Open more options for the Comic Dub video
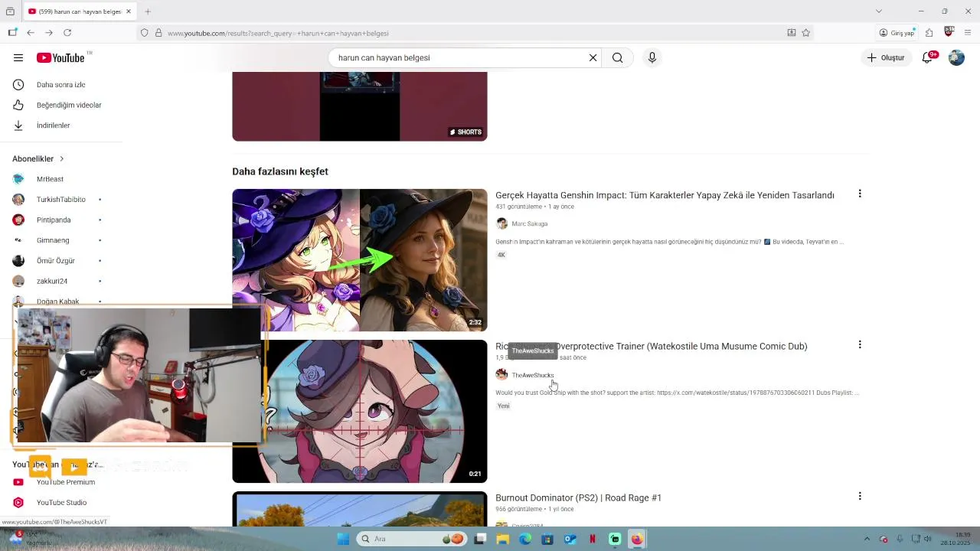 [860, 344]
